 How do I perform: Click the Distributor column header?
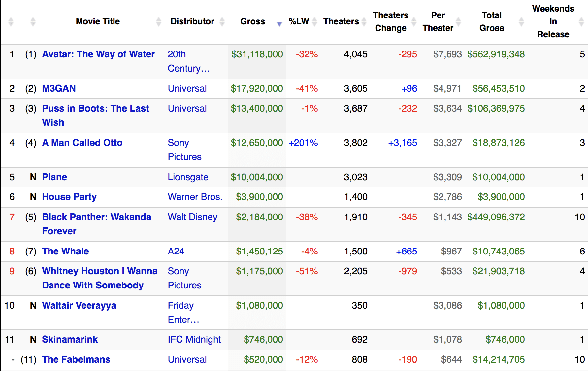pyautogui.click(x=192, y=21)
